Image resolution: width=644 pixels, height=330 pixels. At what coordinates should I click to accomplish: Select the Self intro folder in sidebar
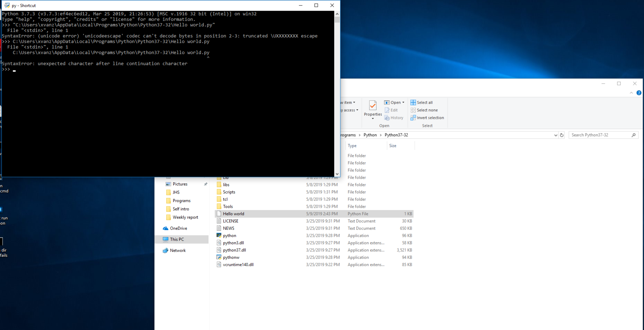[181, 209]
